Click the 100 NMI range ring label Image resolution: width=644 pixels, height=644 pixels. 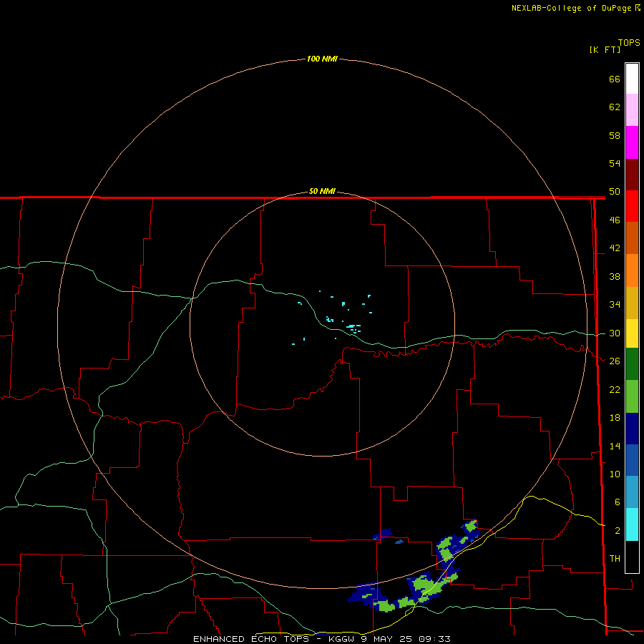(x=322, y=59)
